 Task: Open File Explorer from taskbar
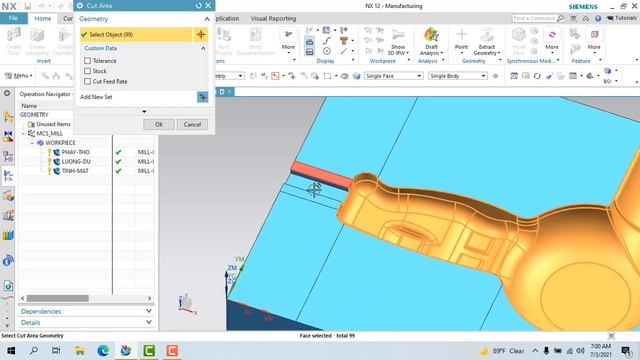80,350
